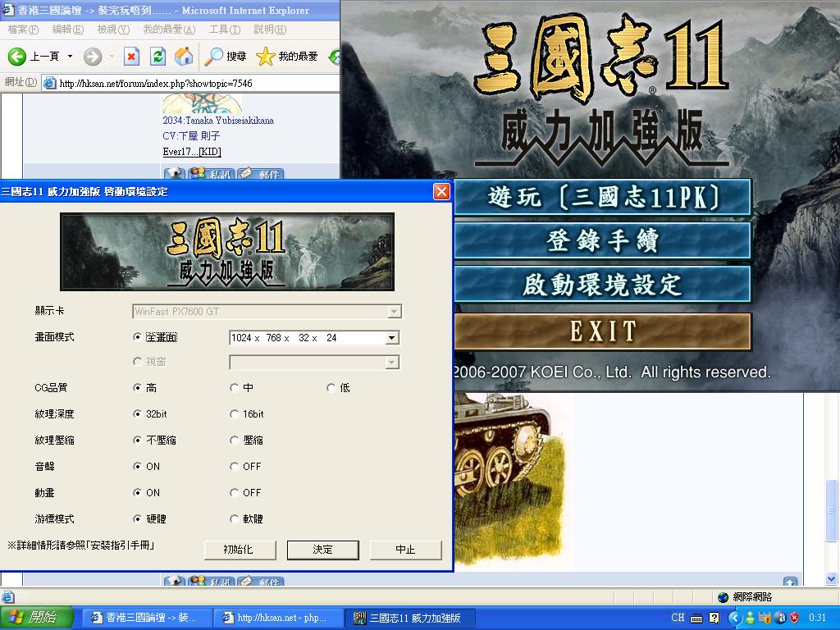840x630 pixels.
Task: Click the 中止 cancel button
Action: pyautogui.click(x=405, y=550)
